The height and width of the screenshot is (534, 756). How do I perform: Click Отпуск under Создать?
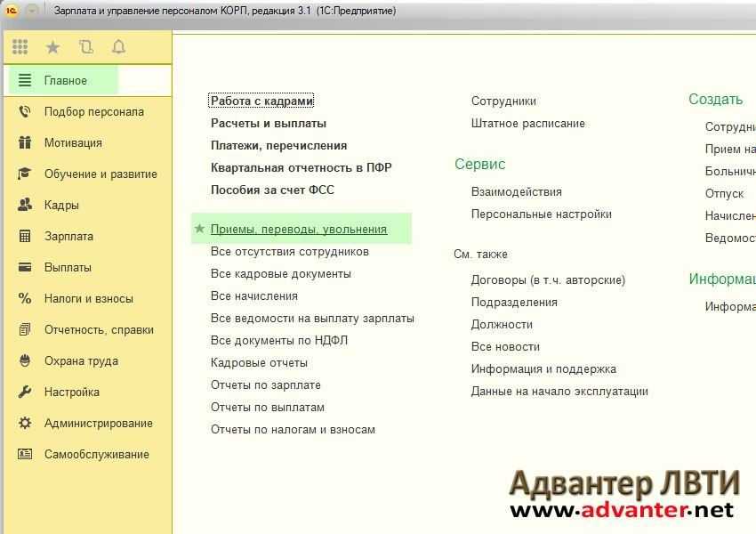click(724, 193)
